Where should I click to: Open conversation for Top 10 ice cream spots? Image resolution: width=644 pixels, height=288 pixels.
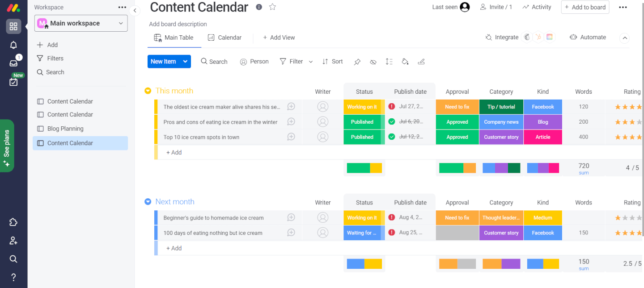coord(291,137)
